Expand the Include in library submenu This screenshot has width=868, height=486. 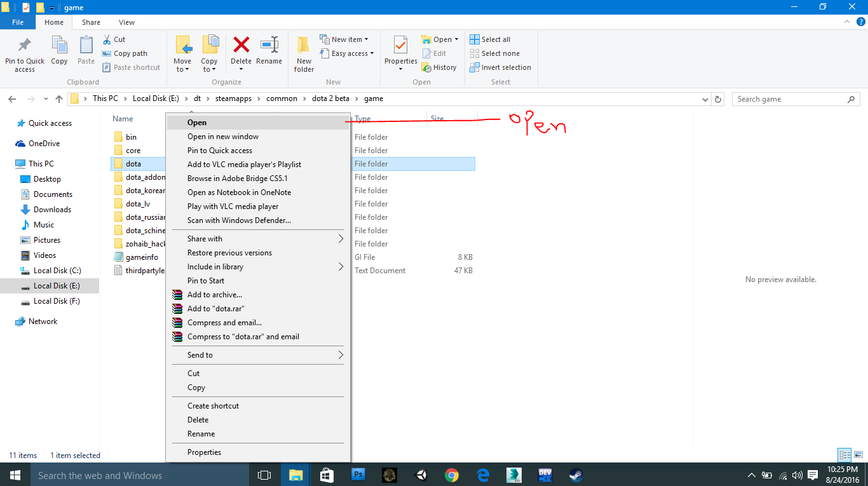[x=258, y=267]
